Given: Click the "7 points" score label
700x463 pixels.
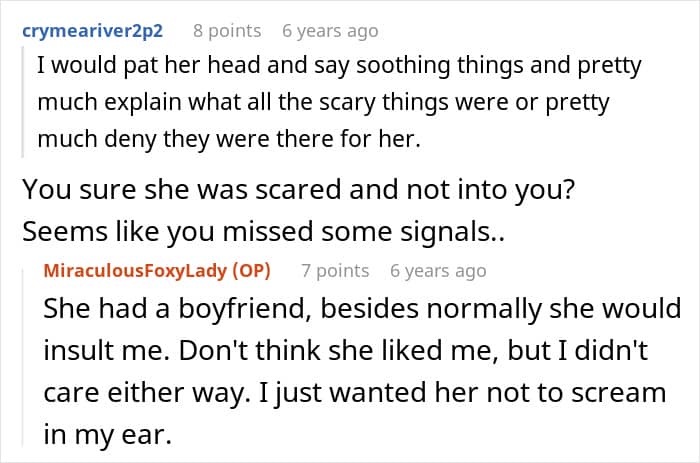Looking at the screenshot, I should coord(335,271).
